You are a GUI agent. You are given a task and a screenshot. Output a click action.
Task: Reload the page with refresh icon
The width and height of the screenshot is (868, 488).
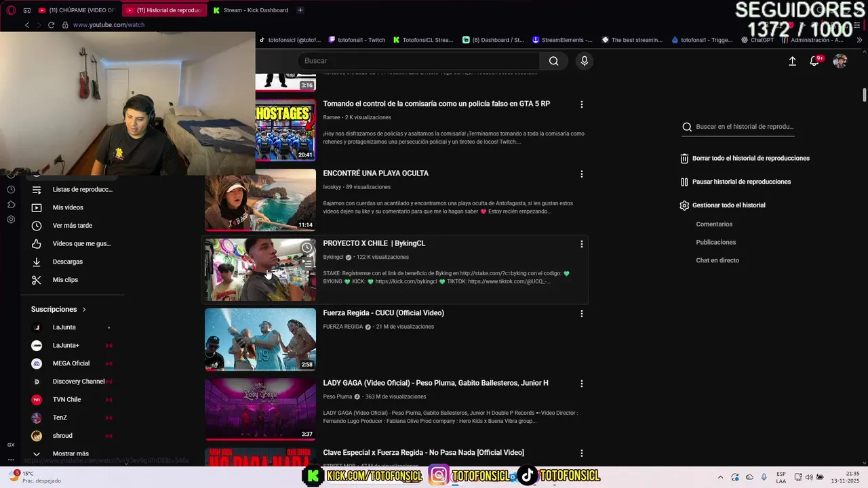click(x=51, y=25)
